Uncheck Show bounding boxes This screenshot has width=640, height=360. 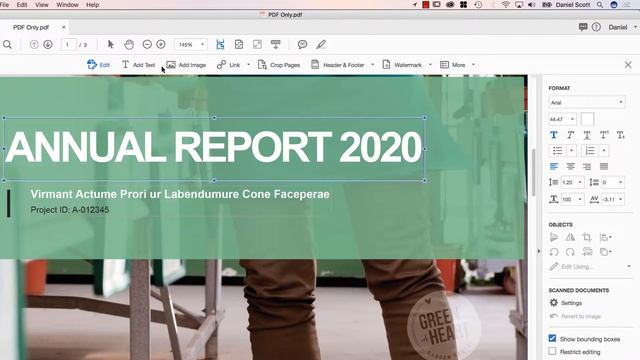pyautogui.click(x=552, y=338)
